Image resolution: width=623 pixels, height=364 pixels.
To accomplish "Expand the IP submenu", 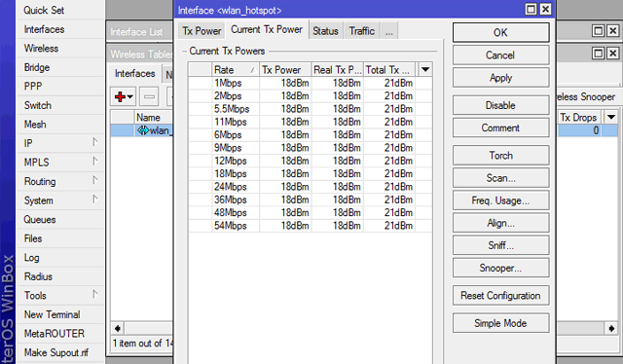I will click(x=95, y=142).
